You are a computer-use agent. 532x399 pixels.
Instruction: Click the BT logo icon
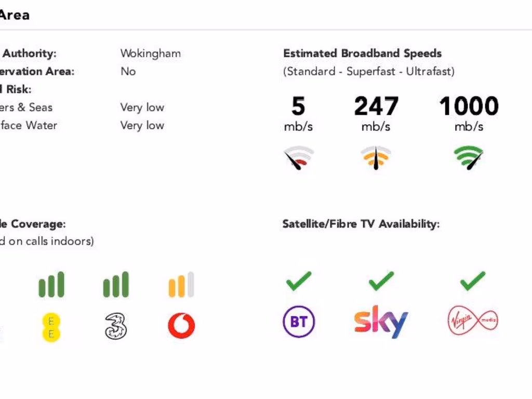click(x=299, y=322)
